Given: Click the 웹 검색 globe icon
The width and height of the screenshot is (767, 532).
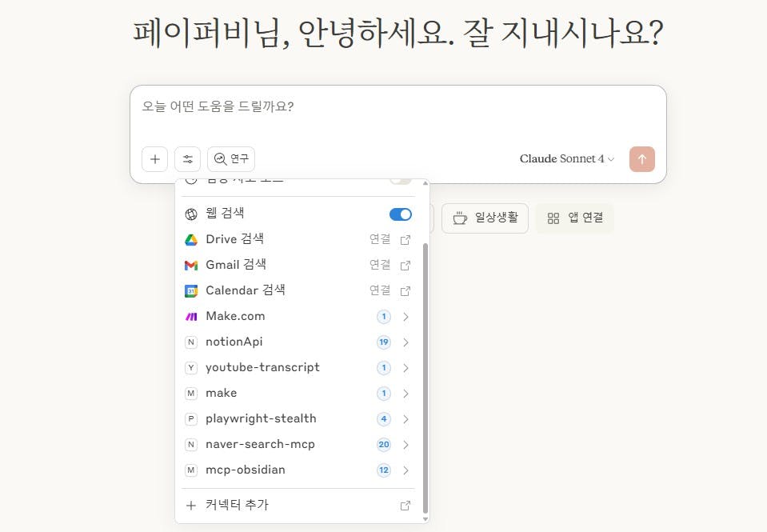Looking at the screenshot, I should pos(191,214).
